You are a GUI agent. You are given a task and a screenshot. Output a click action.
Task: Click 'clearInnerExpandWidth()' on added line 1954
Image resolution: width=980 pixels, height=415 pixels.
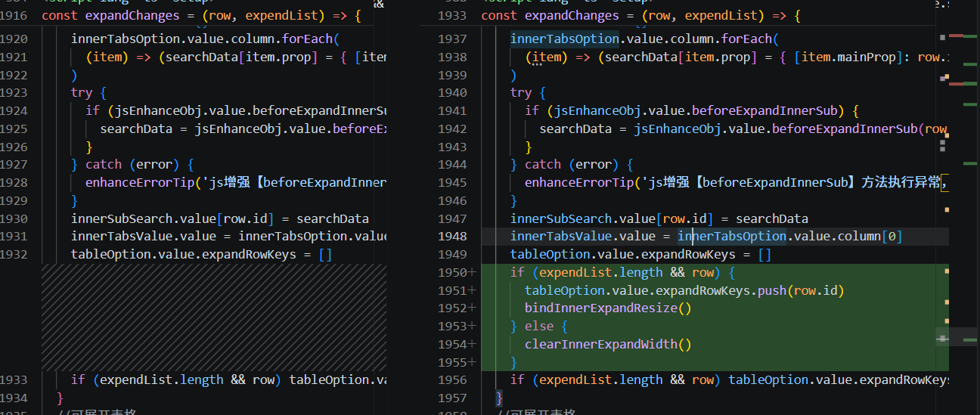(608, 344)
